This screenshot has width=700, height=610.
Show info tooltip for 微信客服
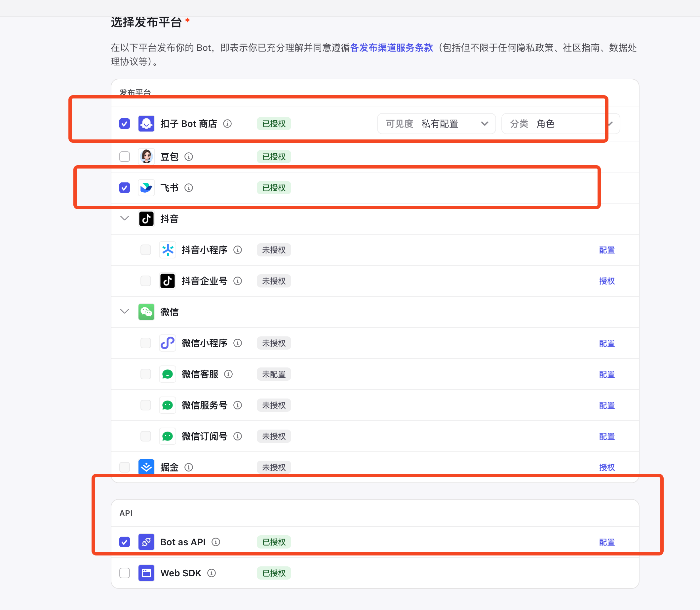click(x=228, y=374)
